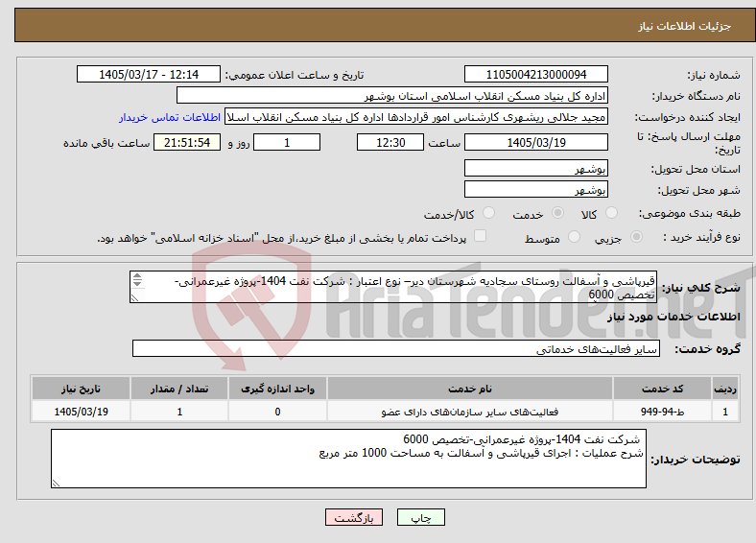Select the کالا/خدمت radio button
756x543 pixels.
tap(488, 213)
